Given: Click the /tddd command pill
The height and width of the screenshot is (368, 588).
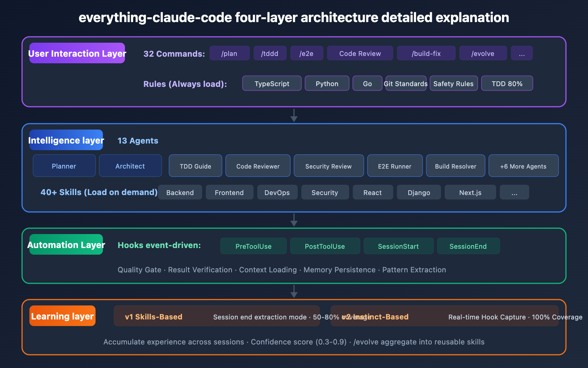Looking at the screenshot, I should [x=270, y=53].
